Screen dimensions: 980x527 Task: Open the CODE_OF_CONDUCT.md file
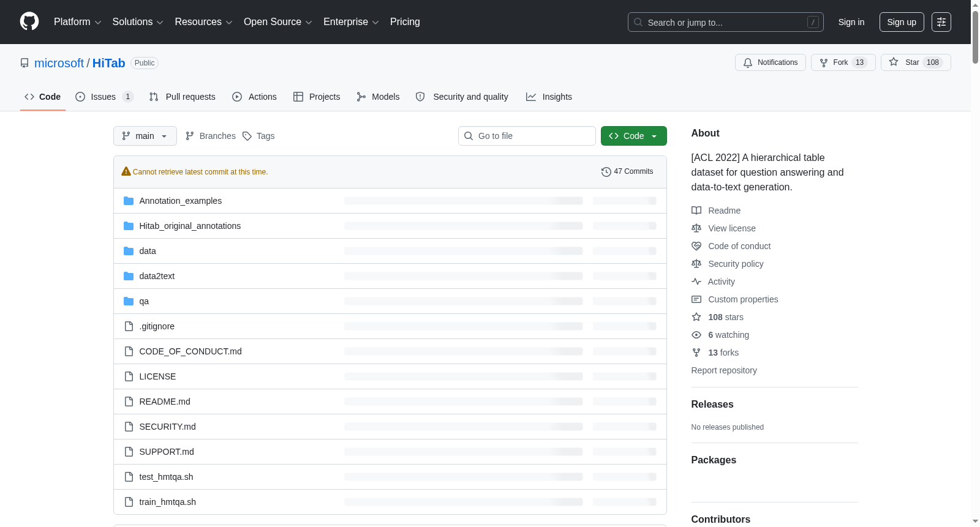click(x=190, y=351)
